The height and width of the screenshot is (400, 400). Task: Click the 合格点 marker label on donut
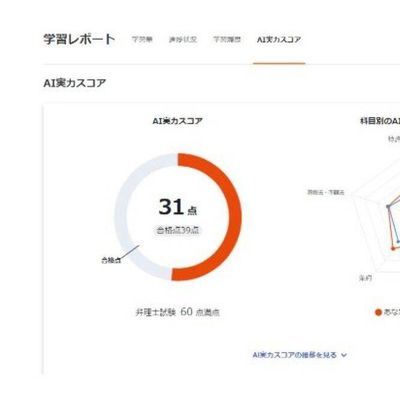(x=111, y=260)
